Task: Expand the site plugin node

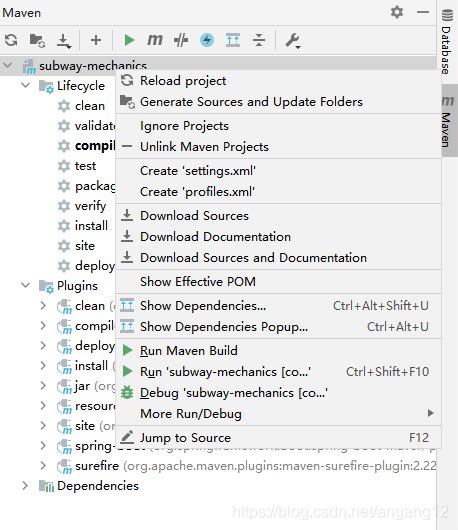Action: pos(43,426)
